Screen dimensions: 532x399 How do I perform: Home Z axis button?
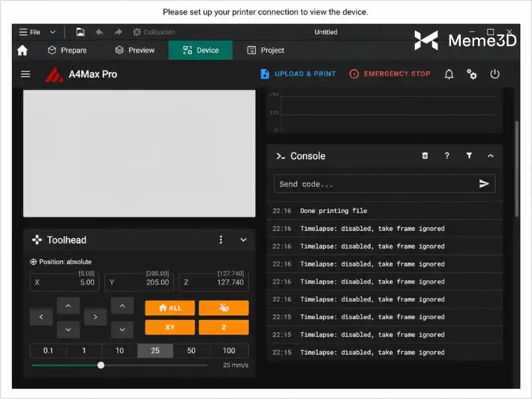pyautogui.click(x=223, y=327)
